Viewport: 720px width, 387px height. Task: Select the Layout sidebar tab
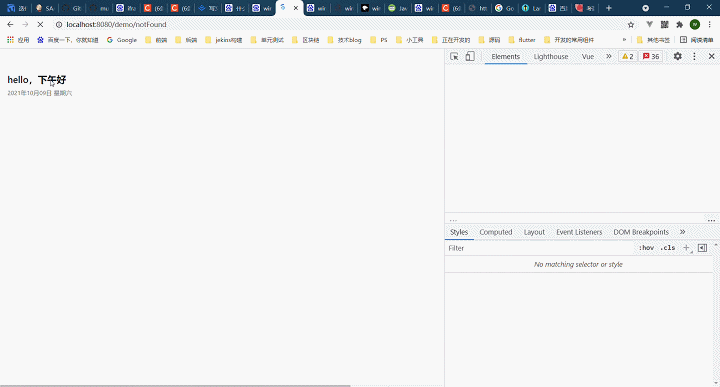534,232
